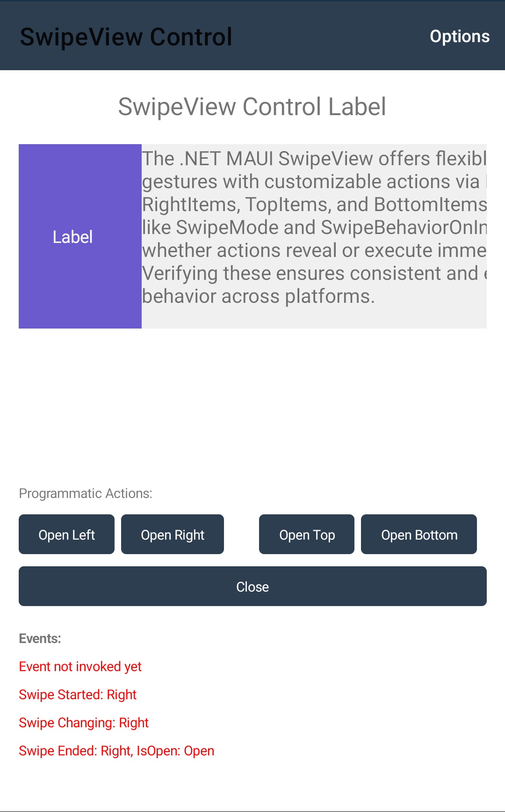
Task: Tap the purple Label swipe item
Action: 80,236
